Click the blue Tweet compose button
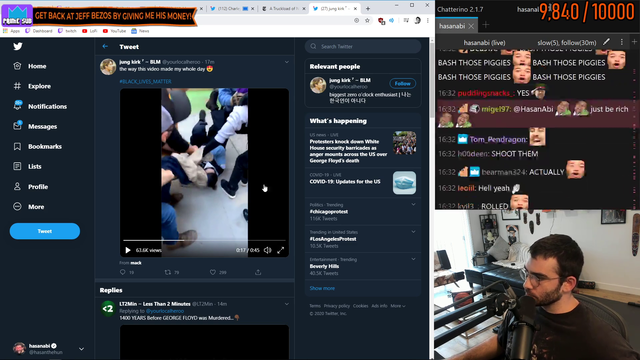The width and height of the screenshot is (640, 360). [x=45, y=231]
